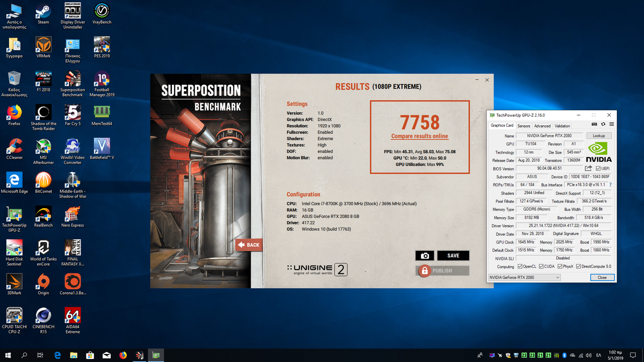Toggle the UEFI checkbox in GPU-Z
This screenshot has height=362, width=644.
(x=598, y=168)
